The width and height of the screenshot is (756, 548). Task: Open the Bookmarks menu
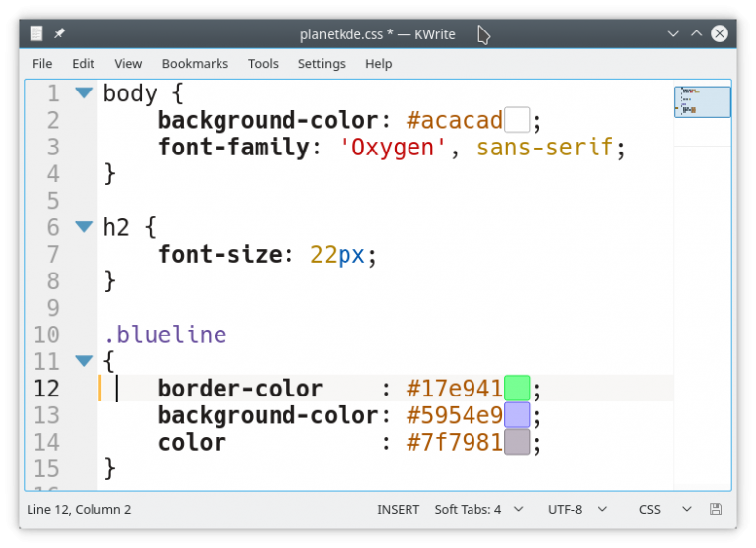pos(195,63)
